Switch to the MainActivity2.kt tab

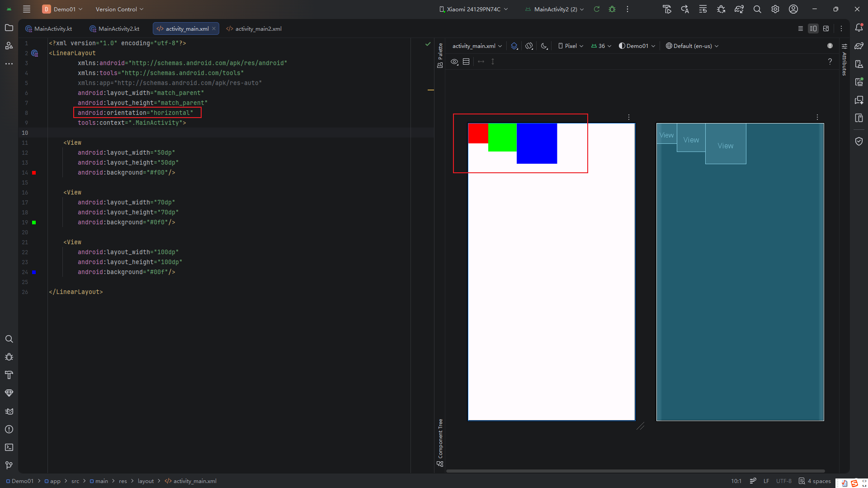click(114, 28)
